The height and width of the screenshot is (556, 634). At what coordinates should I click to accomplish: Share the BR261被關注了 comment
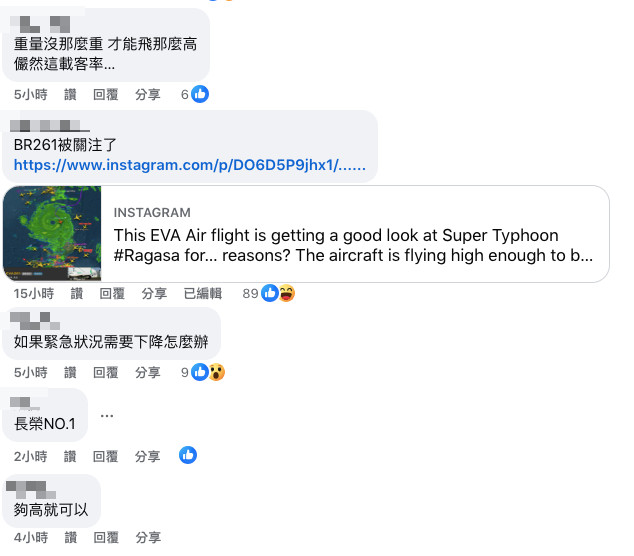[154, 294]
